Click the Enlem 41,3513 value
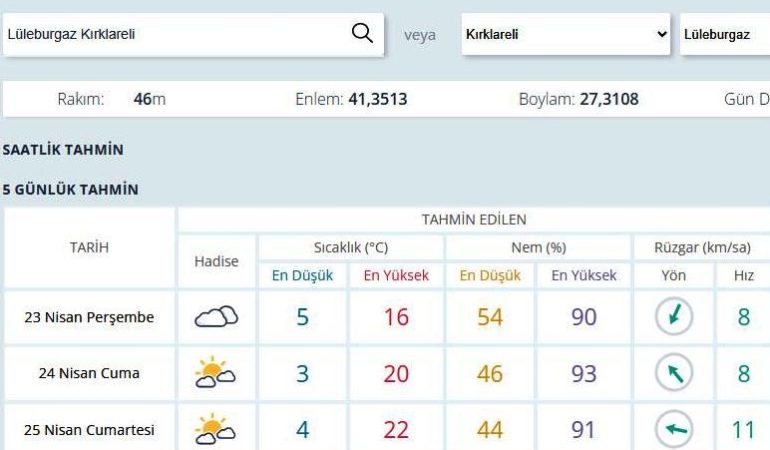 (377, 99)
